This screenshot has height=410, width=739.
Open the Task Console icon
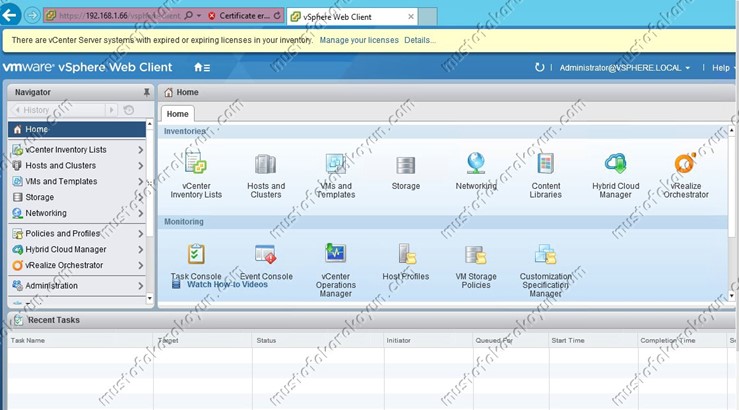coord(196,254)
